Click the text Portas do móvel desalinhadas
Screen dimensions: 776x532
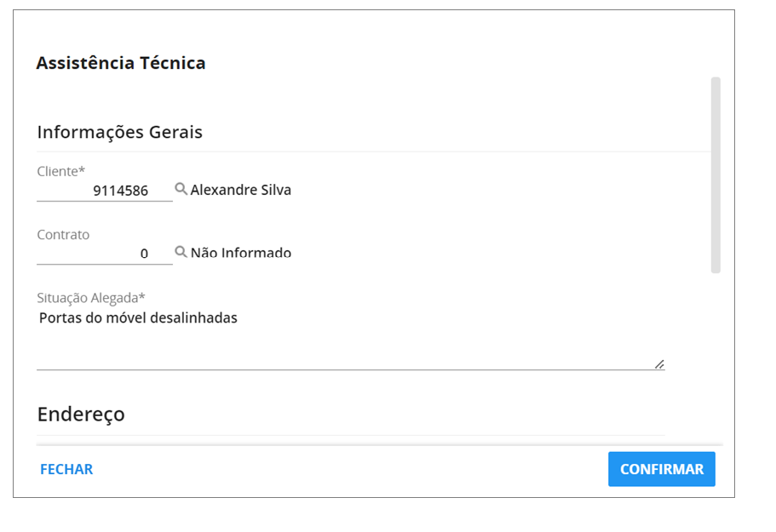click(x=138, y=317)
